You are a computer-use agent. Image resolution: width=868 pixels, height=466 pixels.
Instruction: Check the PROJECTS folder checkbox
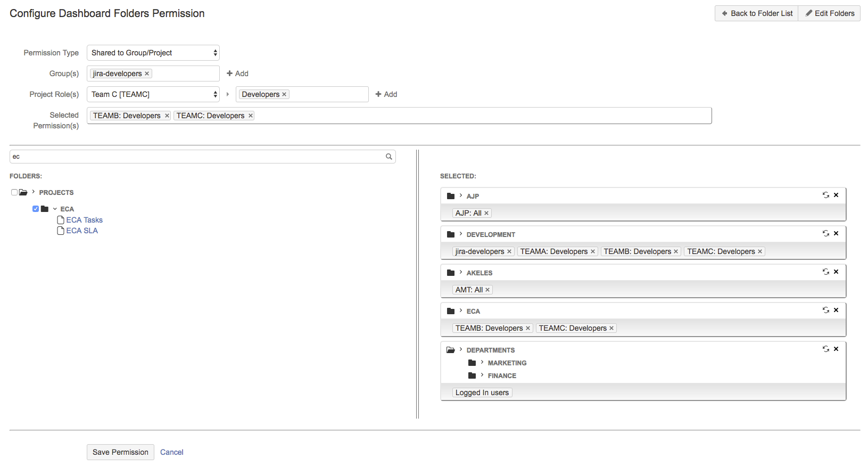coord(14,192)
